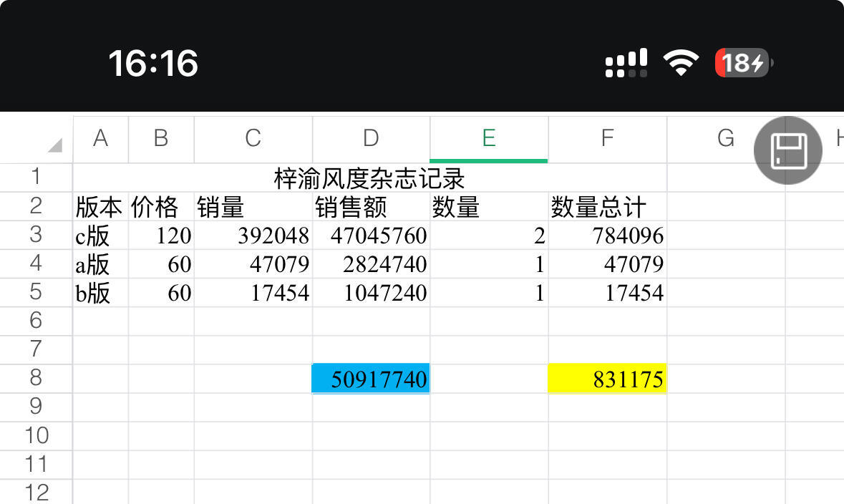
Task: Select the sales cell 392048
Action: click(x=253, y=235)
